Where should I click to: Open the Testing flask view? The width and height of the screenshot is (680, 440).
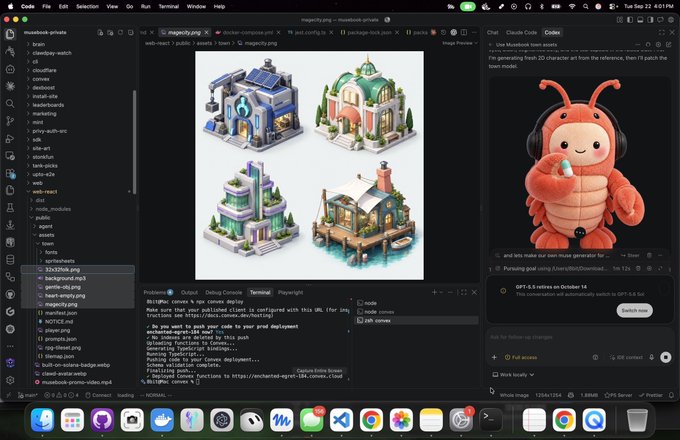(x=10, y=208)
